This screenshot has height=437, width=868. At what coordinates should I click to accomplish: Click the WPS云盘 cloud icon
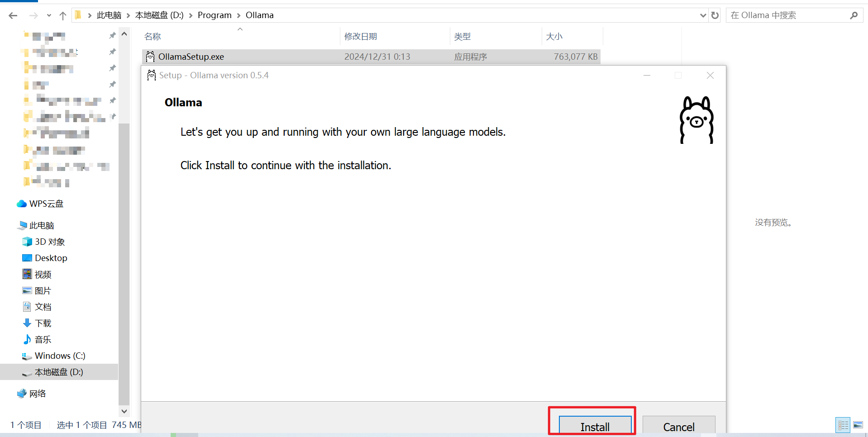(x=22, y=204)
